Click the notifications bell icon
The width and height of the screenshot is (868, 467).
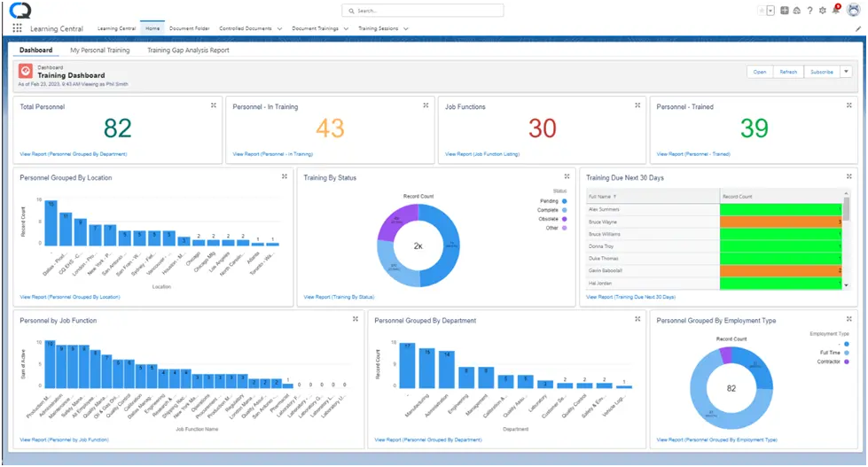836,10
